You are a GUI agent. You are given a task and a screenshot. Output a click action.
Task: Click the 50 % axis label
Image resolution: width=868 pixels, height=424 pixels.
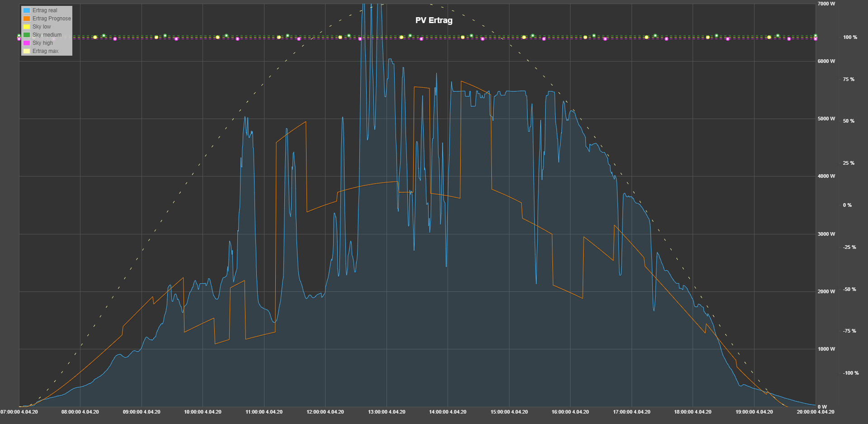tap(849, 121)
